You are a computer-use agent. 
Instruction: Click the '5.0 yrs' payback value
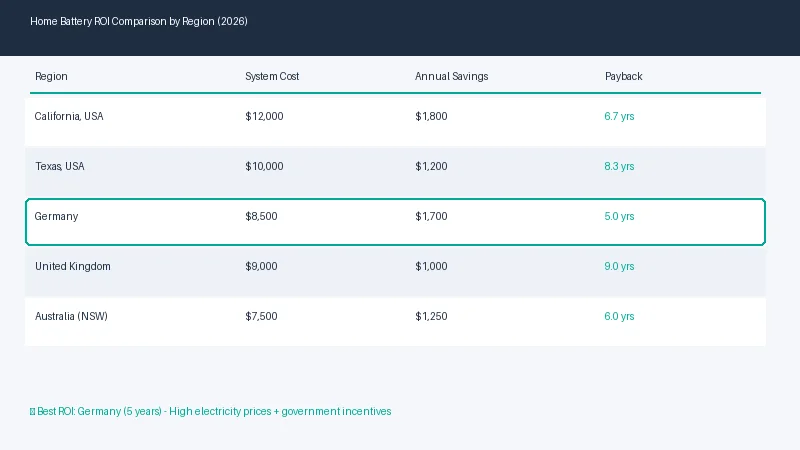[x=619, y=216]
